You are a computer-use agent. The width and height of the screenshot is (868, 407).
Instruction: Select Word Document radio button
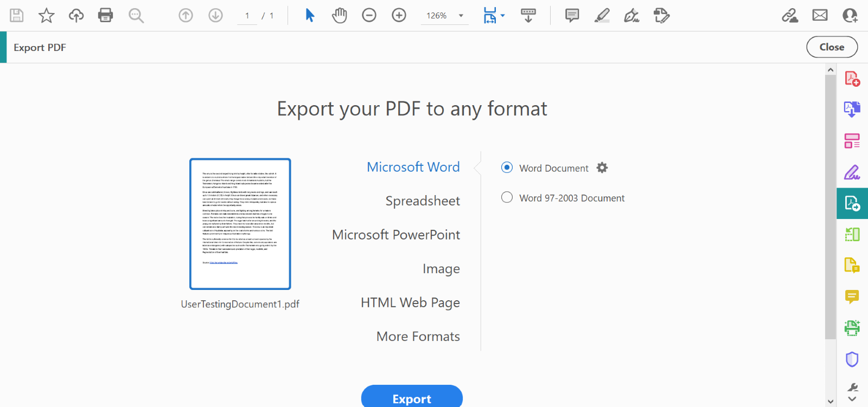click(x=507, y=167)
